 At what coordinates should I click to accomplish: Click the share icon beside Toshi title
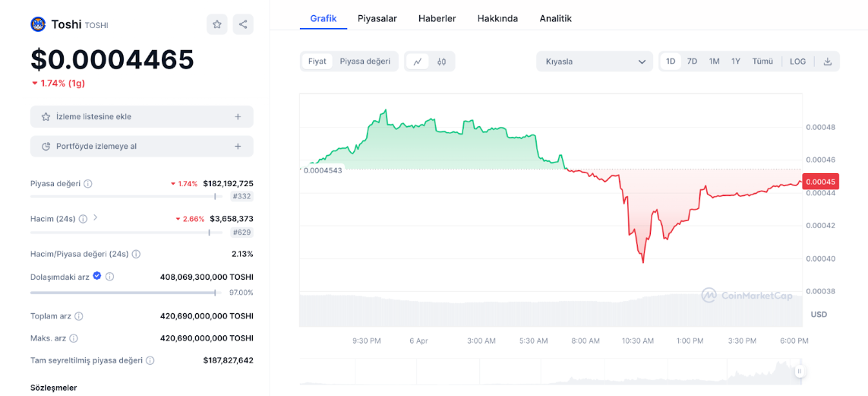tap(243, 24)
